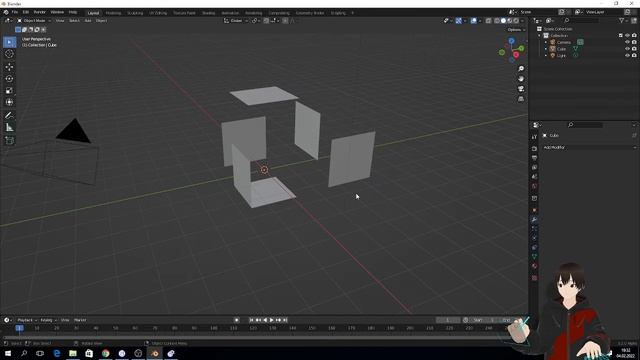Open the Scene properties tab icon
640x360 pixels.
534,177
